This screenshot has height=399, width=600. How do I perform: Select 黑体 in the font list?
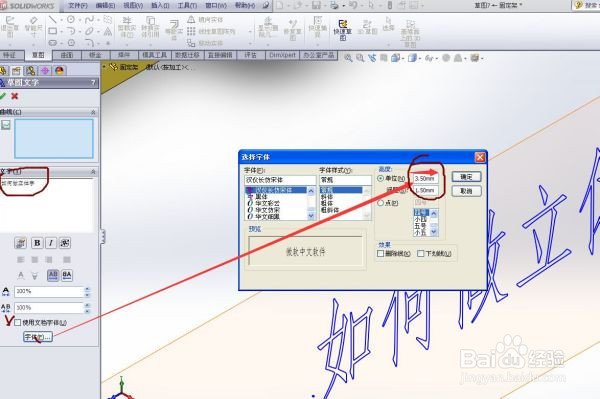(x=261, y=197)
